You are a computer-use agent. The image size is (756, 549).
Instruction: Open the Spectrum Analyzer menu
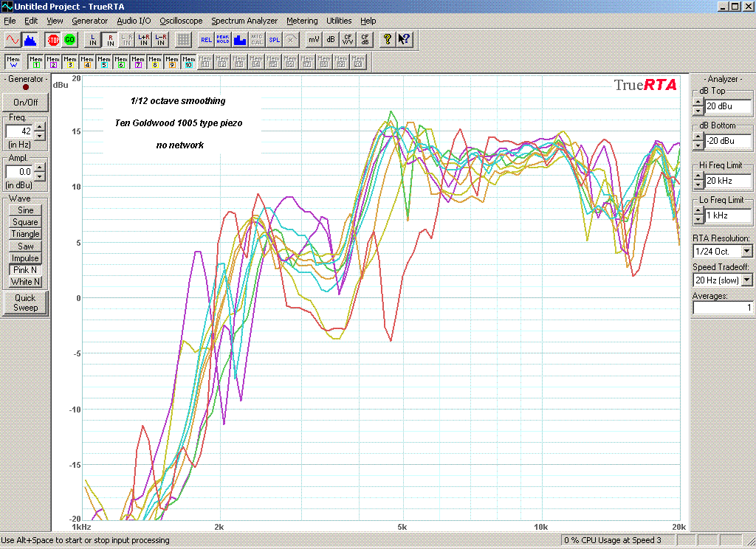244,21
